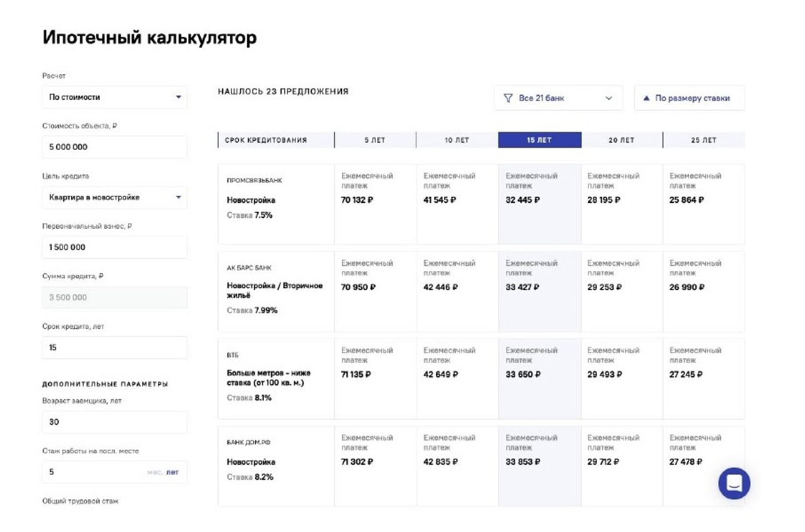This screenshot has width=805, height=532.
Task: Click the Ставка 7.5% rate text
Action: [x=250, y=215]
